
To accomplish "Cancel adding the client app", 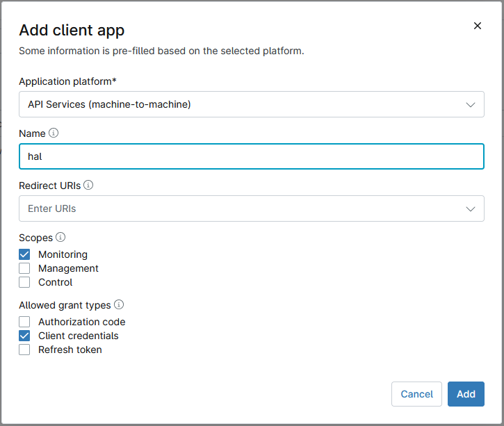I will 416,394.
